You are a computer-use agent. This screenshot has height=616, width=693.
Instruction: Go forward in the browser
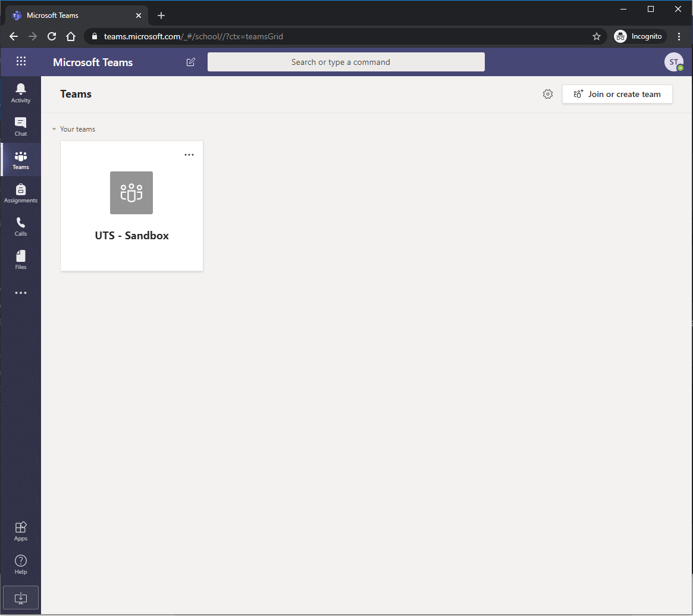point(33,36)
